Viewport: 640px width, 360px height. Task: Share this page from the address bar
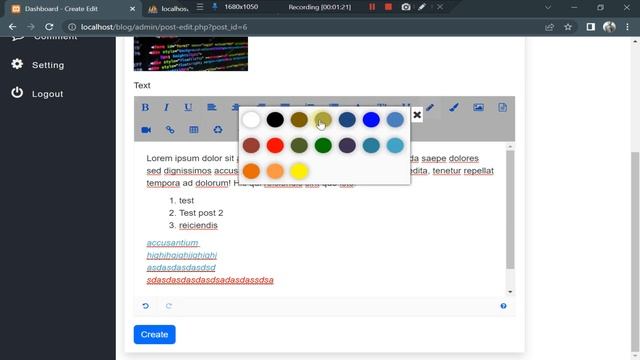(549, 27)
